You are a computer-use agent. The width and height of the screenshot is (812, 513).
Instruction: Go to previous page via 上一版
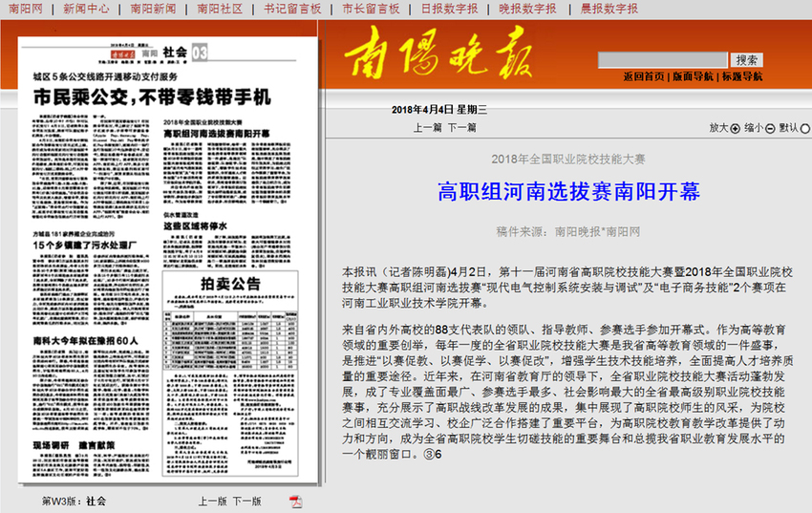[x=212, y=502]
